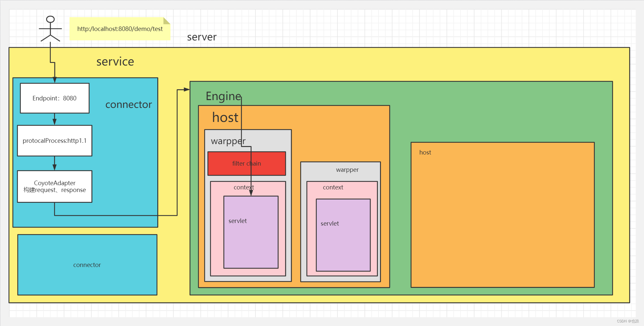The width and height of the screenshot is (644, 326).
Task: Click the large 'host' label in the left host
Action: pyautogui.click(x=225, y=117)
